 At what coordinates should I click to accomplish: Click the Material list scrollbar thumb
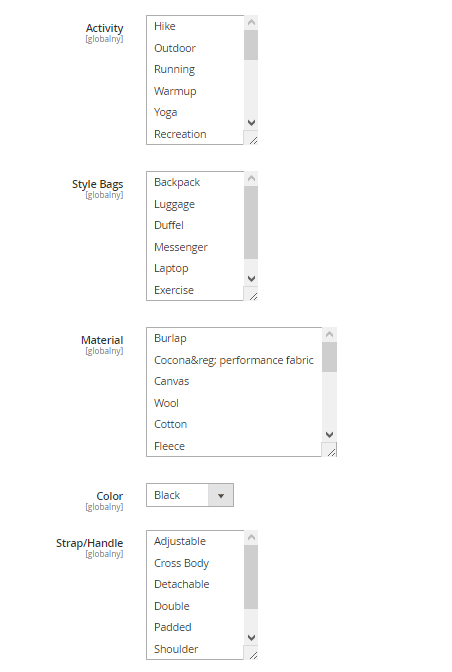tap(329, 357)
